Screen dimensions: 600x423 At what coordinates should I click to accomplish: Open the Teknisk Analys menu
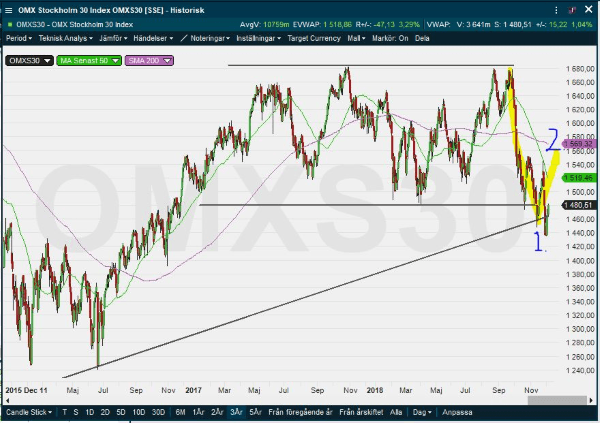65,38
